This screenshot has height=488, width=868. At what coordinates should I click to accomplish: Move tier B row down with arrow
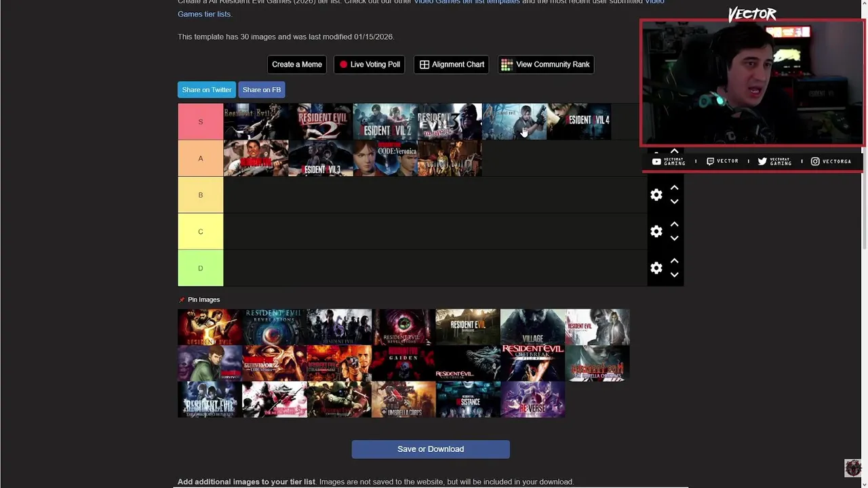click(674, 201)
